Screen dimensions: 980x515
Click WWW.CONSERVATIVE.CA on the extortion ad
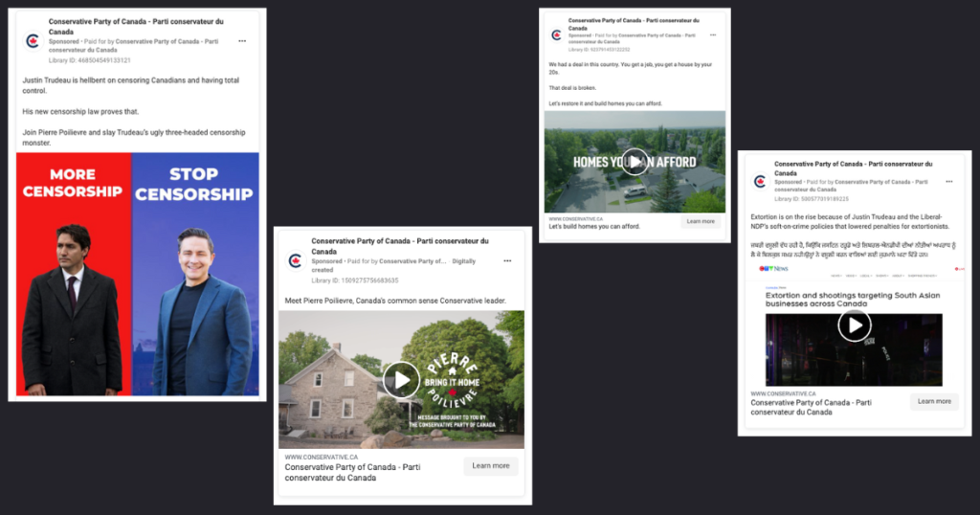coord(783,393)
